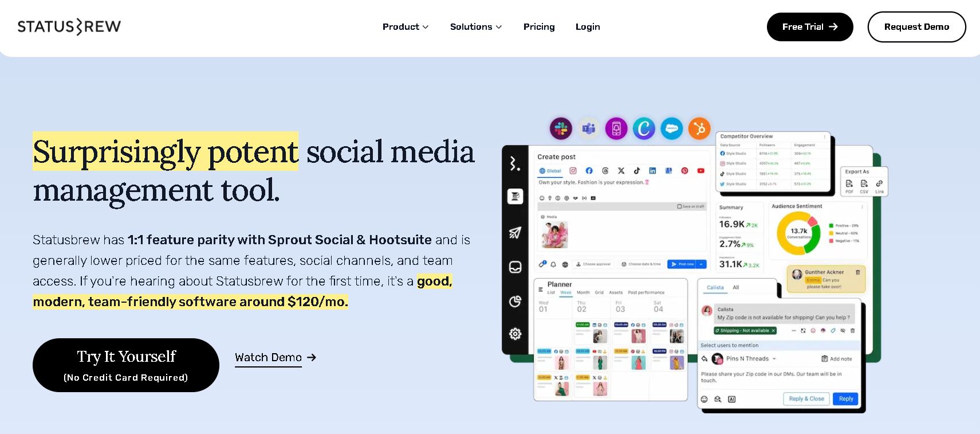Select the X icon in Create post
980x434 pixels.
pyautogui.click(x=621, y=171)
